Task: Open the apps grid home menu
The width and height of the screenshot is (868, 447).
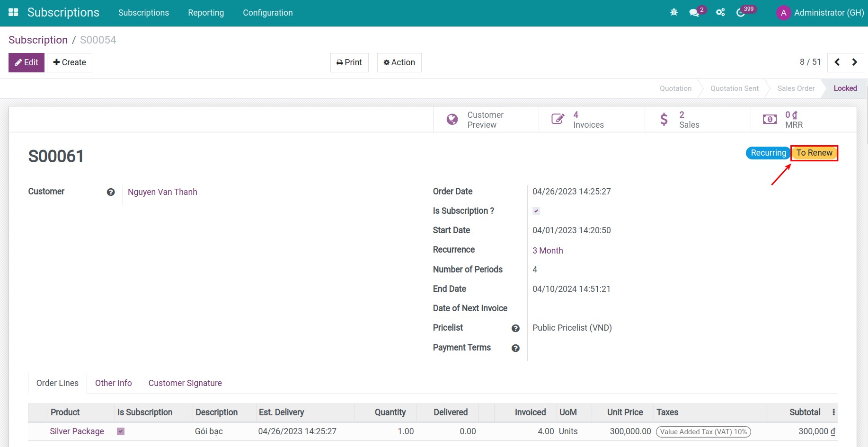Action: click(x=13, y=13)
